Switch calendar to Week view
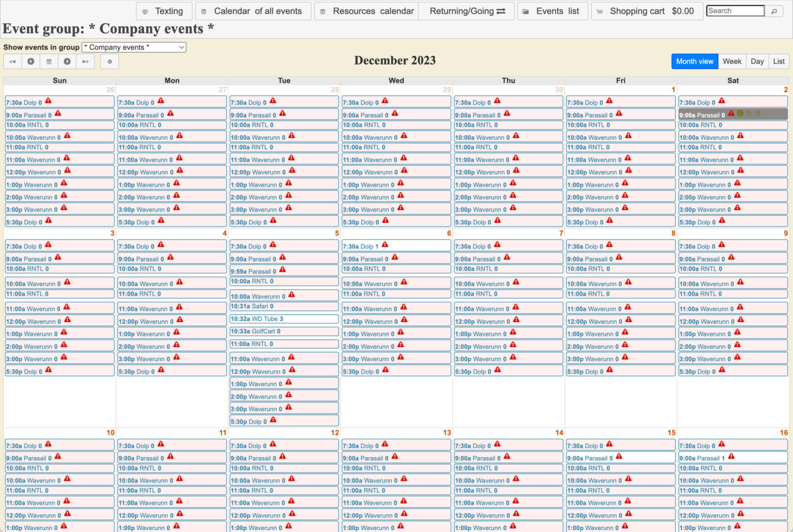 pyautogui.click(x=732, y=61)
